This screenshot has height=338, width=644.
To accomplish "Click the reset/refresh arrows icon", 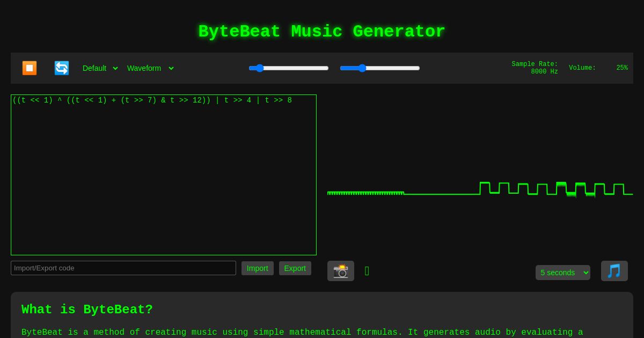I will click(x=62, y=68).
